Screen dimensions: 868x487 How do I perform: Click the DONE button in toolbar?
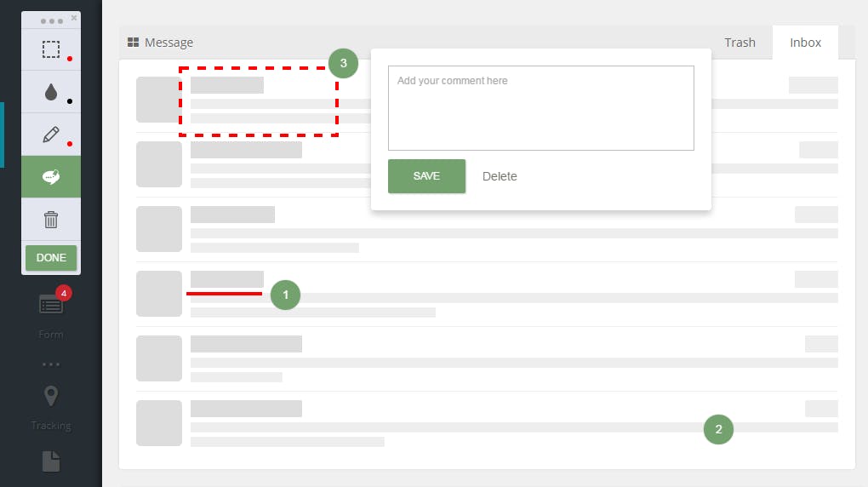click(x=51, y=258)
